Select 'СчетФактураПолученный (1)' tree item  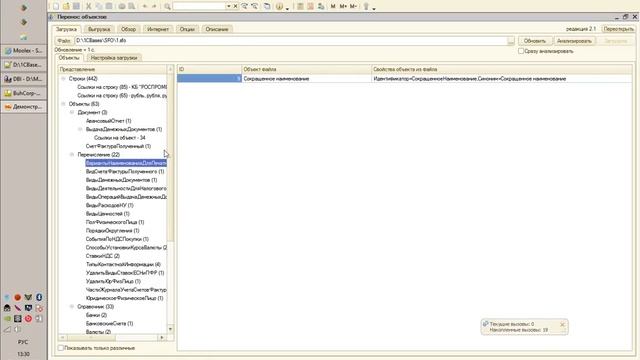point(118,146)
